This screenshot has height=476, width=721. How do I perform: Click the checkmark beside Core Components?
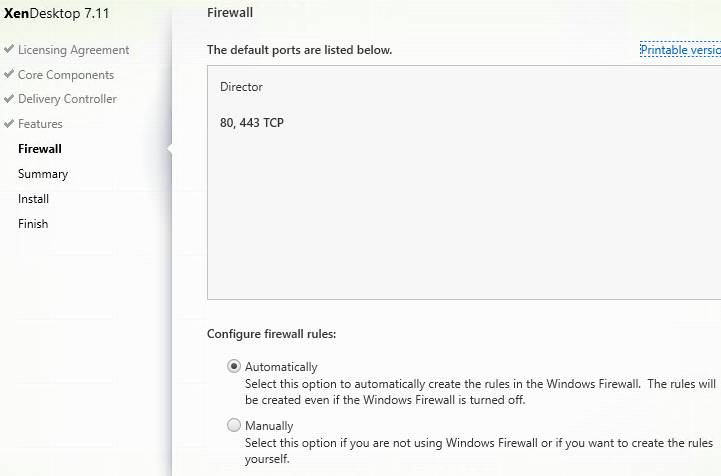pos(9,74)
